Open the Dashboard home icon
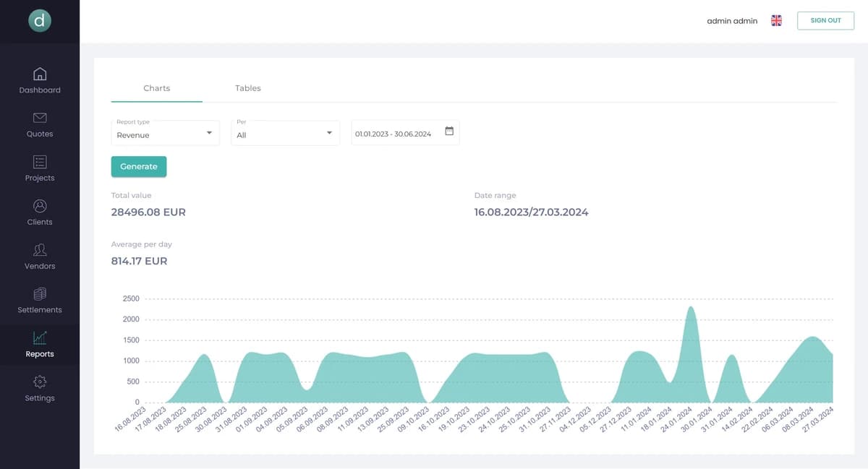 click(x=40, y=74)
